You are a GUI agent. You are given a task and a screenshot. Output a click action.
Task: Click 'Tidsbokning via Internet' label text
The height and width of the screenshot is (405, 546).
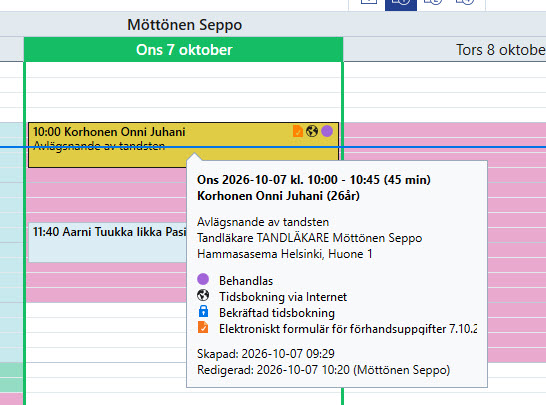(283, 297)
